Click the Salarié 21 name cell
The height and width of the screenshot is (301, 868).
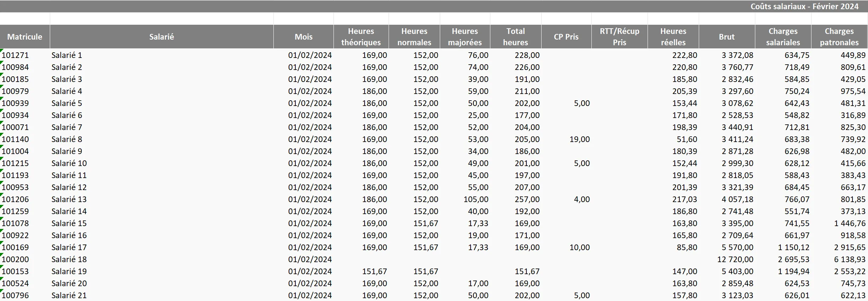(69, 295)
